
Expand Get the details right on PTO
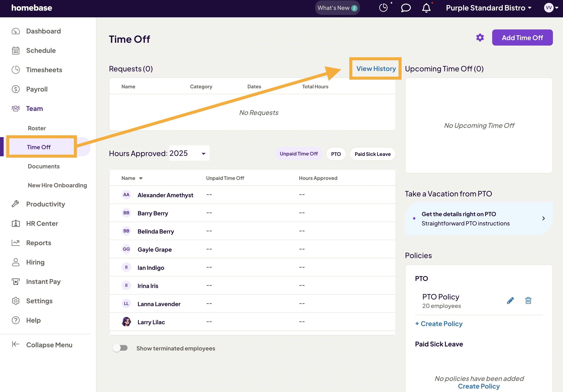[x=479, y=218]
